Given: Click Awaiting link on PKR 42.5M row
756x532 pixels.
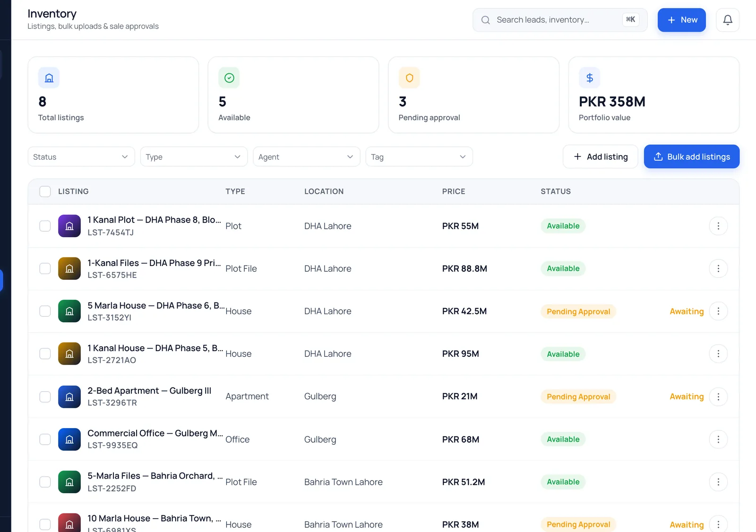Looking at the screenshot, I should pyautogui.click(x=687, y=311).
